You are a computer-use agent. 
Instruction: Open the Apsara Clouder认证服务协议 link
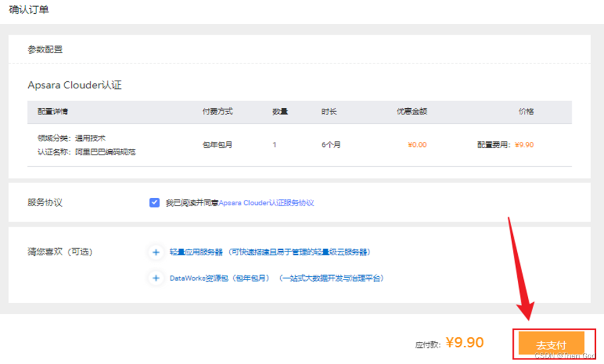tap(266, 203)
